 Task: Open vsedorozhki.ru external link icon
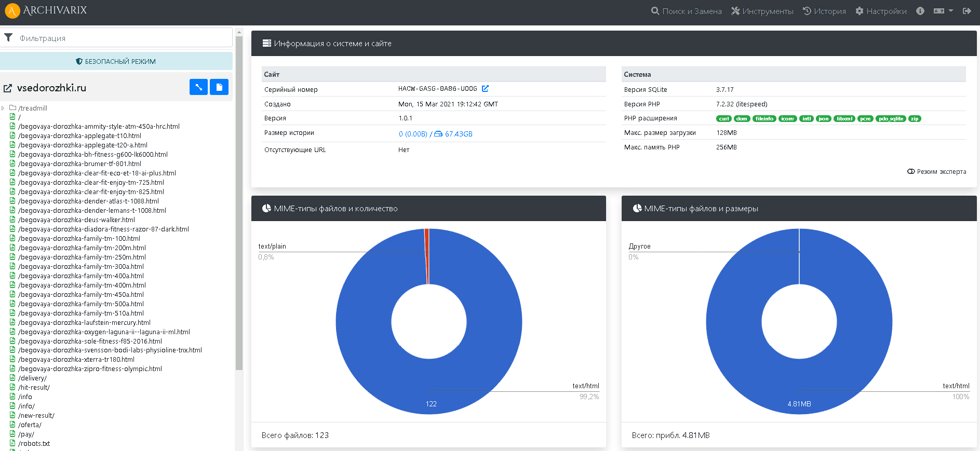click(8, 89)
